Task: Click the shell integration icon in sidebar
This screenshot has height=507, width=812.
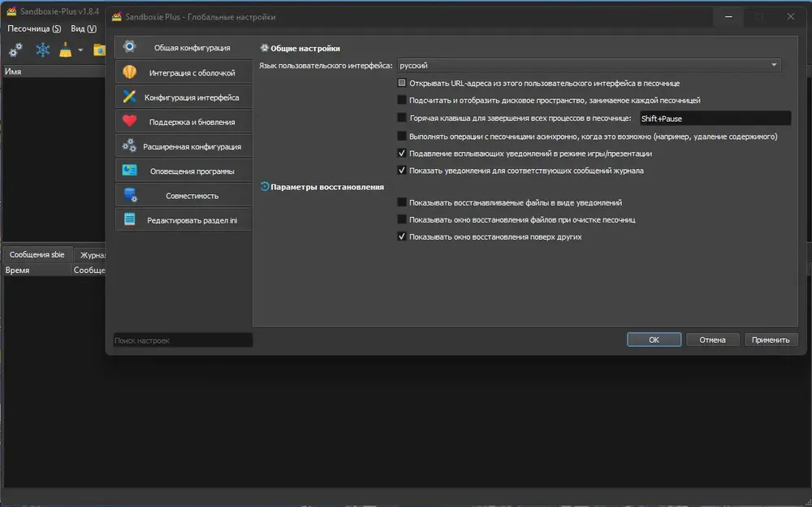Action: tap(129, 71)
